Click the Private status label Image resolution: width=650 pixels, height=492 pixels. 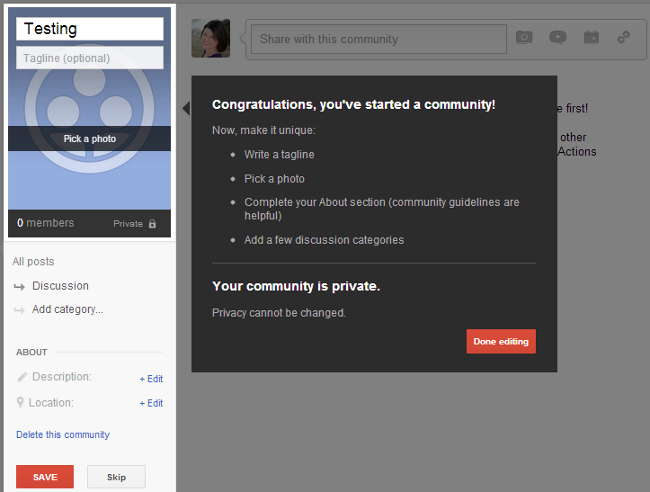click(x=128, y=223)
